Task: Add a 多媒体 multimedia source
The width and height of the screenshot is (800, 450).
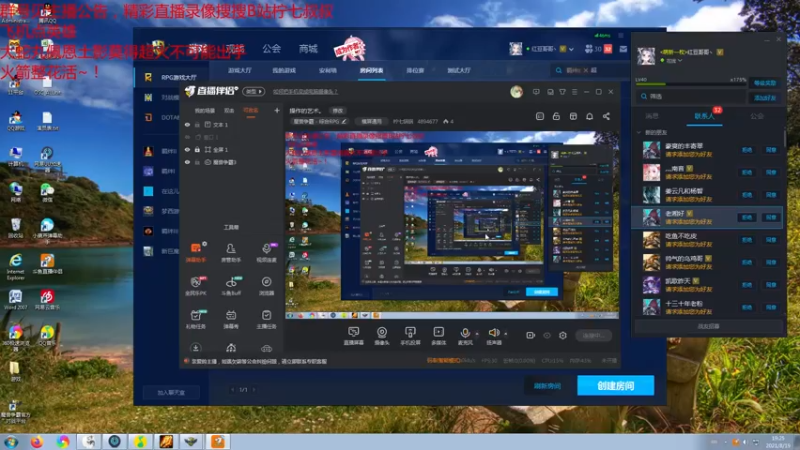Action: (438, 336)
